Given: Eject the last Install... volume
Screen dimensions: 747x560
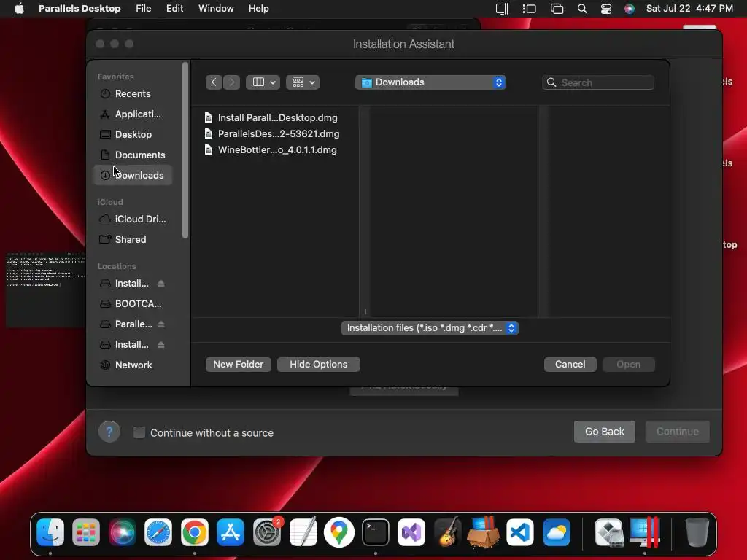Looking at the screenshot, I should click(x=161, y=344).
